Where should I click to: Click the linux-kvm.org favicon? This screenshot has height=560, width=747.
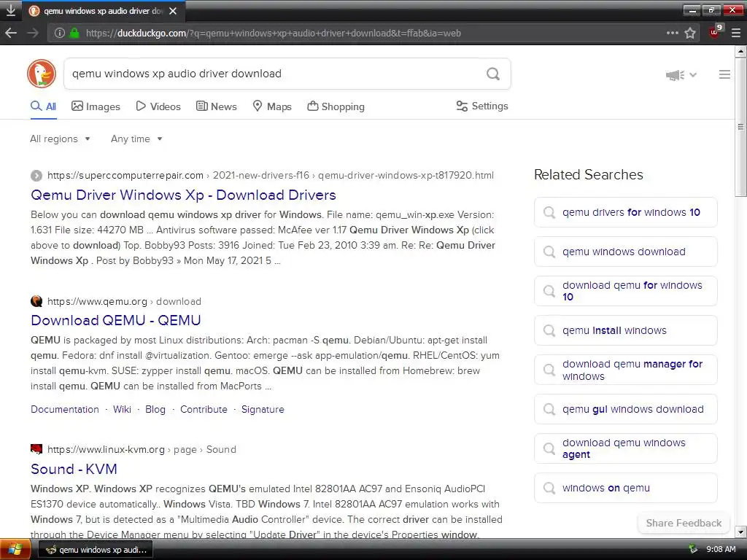click(x=36, y=449)
